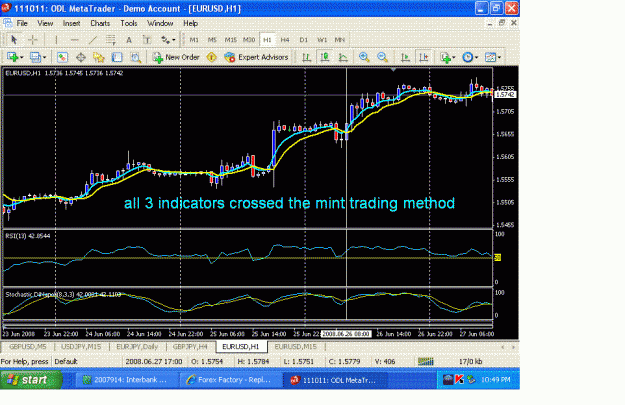The image size is (625, 405).
Task: Expand the arrow beside Periods clock
Action: 476,57
